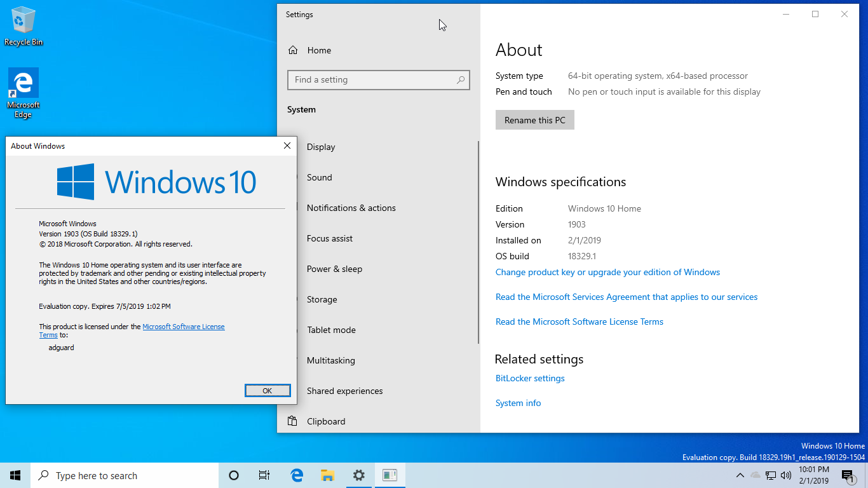The image size is (868, 488).
Task: Open File Explorer from the taskbar
Action: [x=327, y=475]
